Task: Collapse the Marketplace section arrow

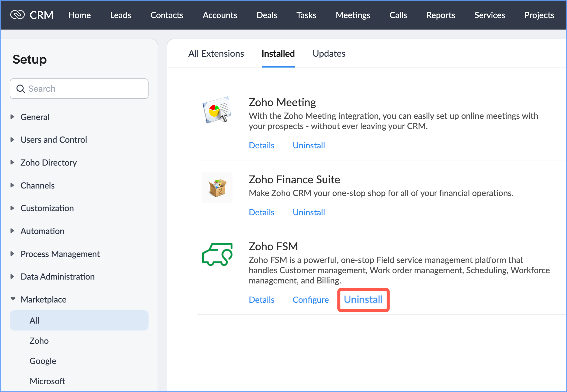Action: tap(13, 299)
